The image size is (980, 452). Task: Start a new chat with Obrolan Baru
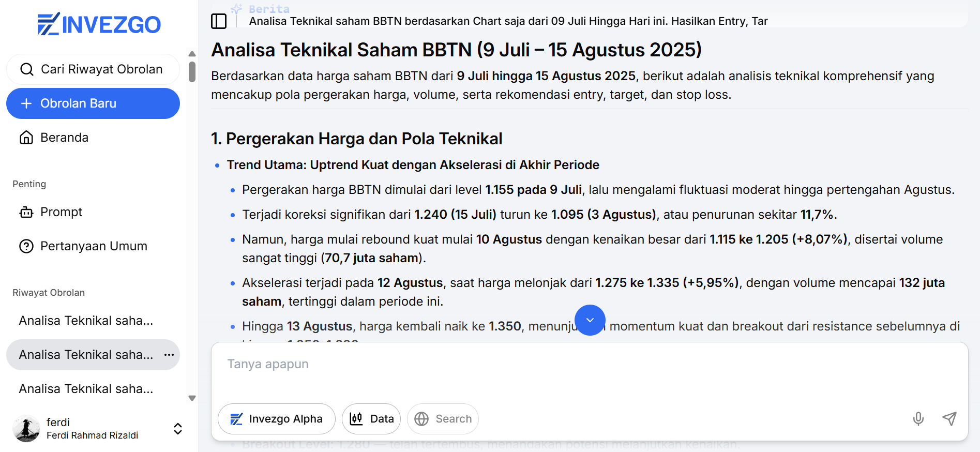tap(93, 103)
